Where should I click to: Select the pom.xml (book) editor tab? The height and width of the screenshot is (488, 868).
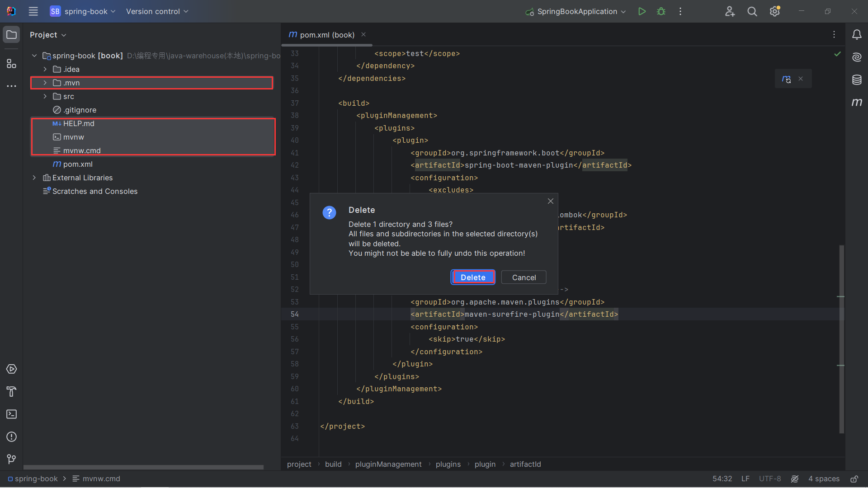[x=322, y=35]
